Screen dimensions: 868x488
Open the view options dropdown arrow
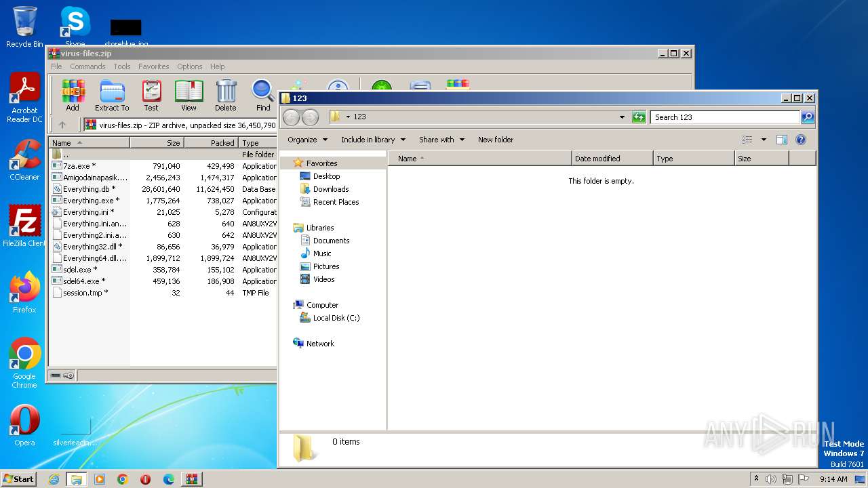tap(764, 140)
